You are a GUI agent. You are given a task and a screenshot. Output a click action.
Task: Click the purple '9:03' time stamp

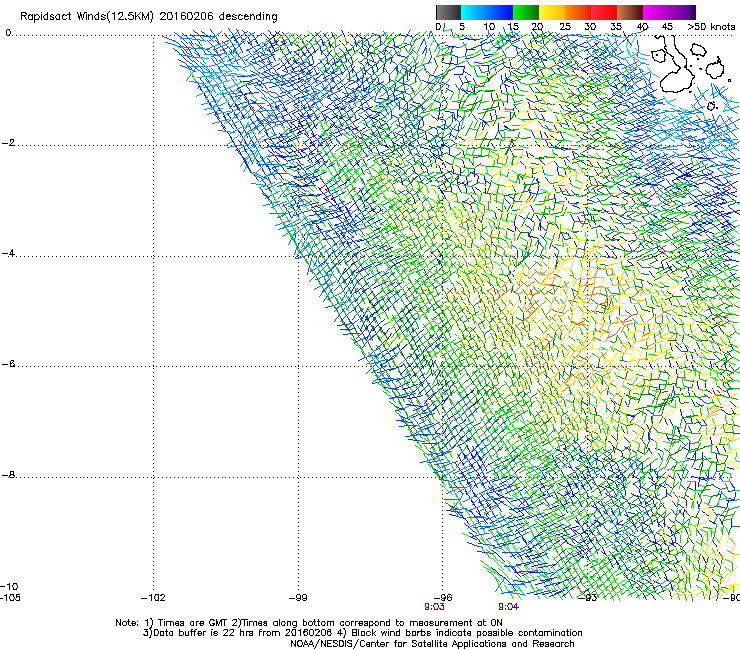pos(434,607)
